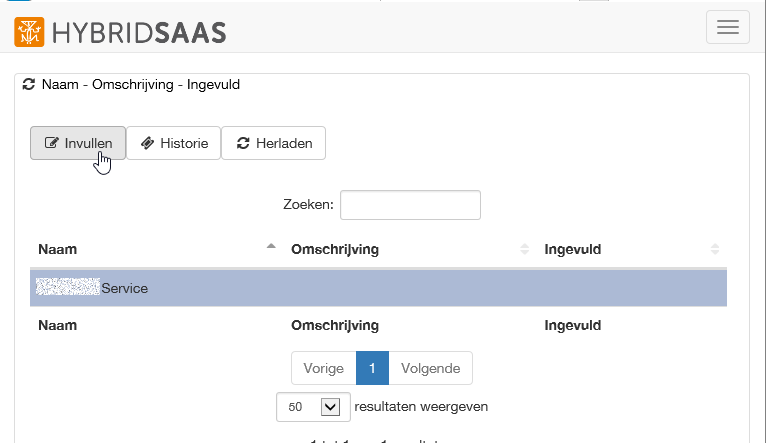The width and height of the screenshot is (767, 443).
Task: Click the reload icon on the Herladen button
Action: click(243, 144)
